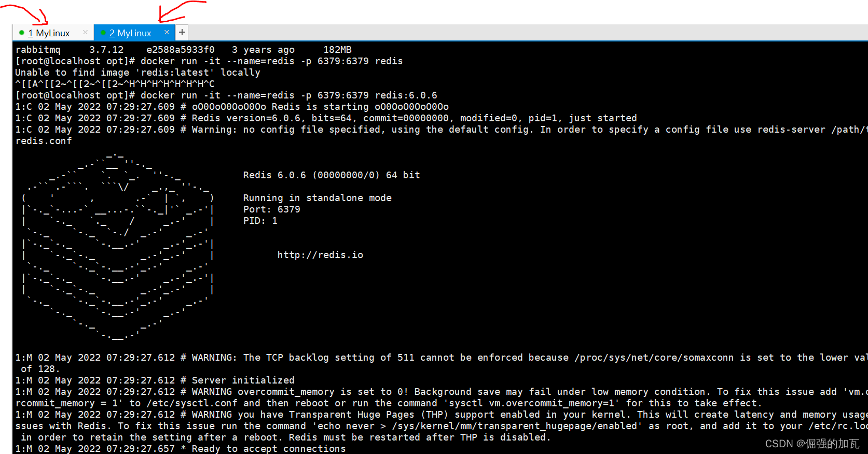Screen dimensions: 868x454
Task: Click the http://redis.io text
Action: 320,255
